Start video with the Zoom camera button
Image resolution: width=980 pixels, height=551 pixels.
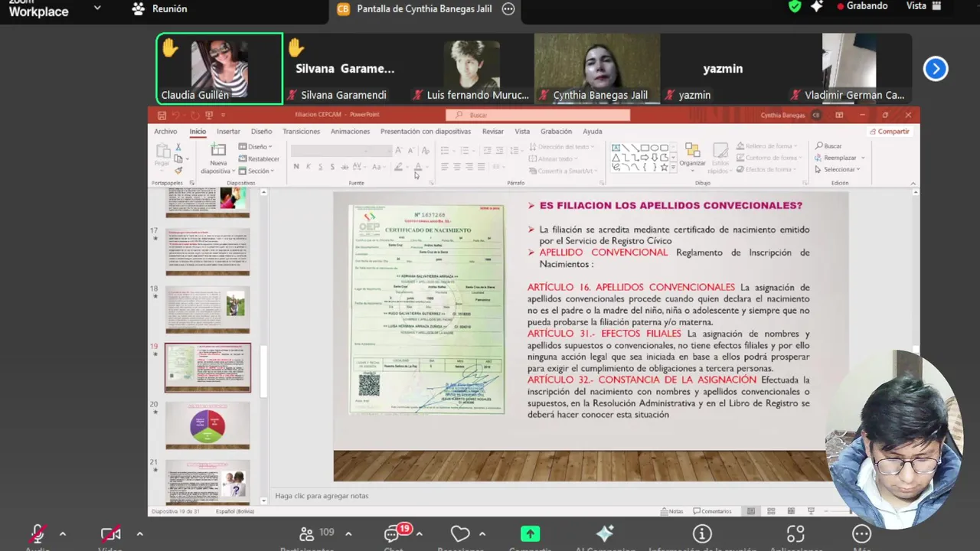(110, 533)
